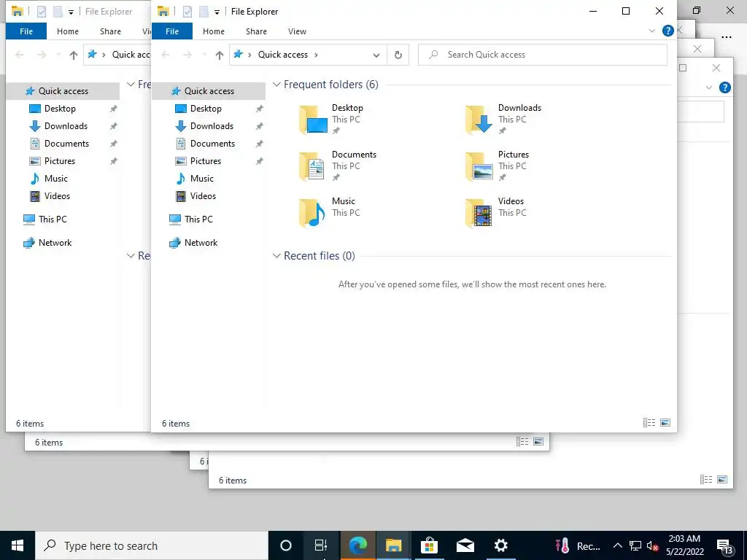Click the taskbar search box
This screenshot has height=560, width=747.
point(152,545)
